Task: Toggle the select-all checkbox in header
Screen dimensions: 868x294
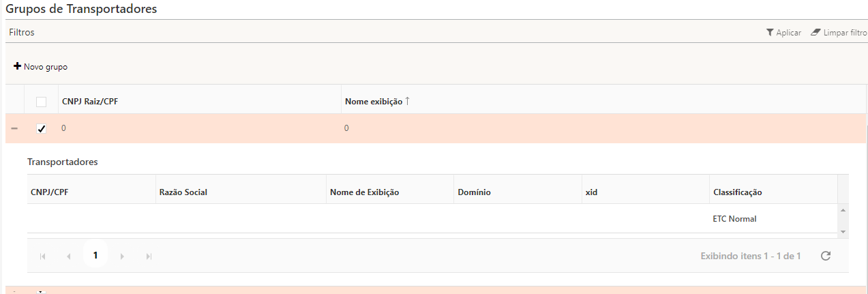Action: tap(42, 102)
